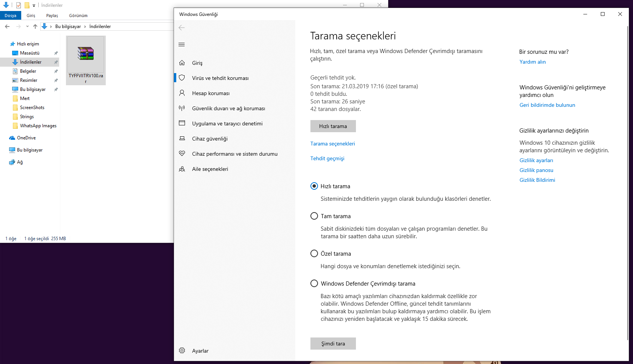Open recent locations dropdown in Explorer
This screenshot has height=364, width=633.
point(27,27)
